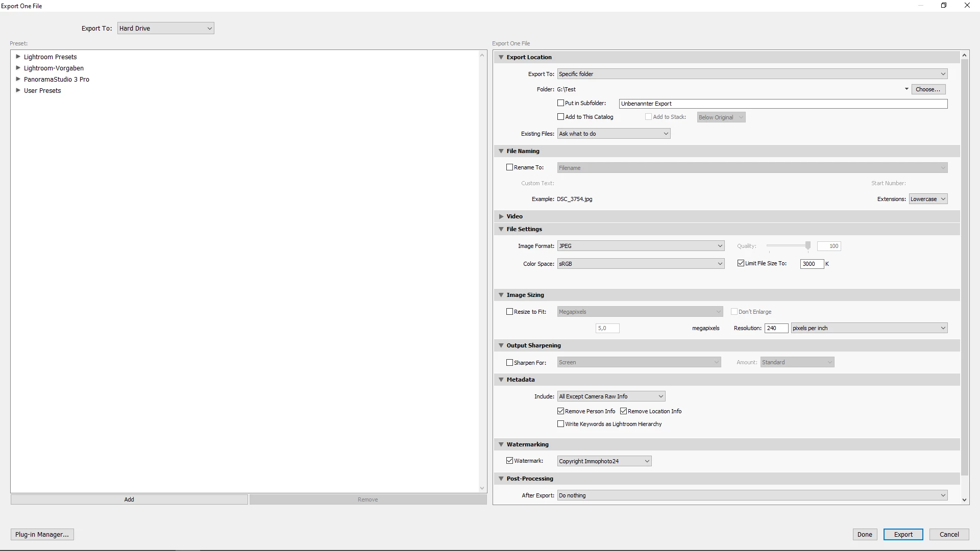Image resolution: width=980 pixels, height=551 pixels.
Task: Collapse the File Settings section triangle
Action: point(501,229)
